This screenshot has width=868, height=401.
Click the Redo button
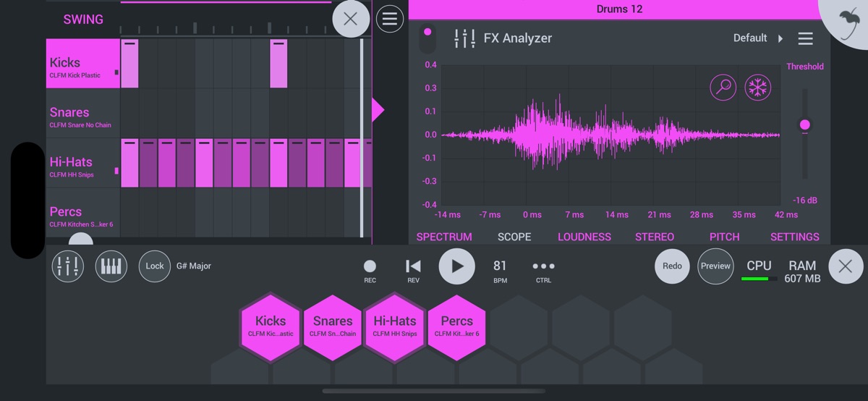[x=672, y=266]
